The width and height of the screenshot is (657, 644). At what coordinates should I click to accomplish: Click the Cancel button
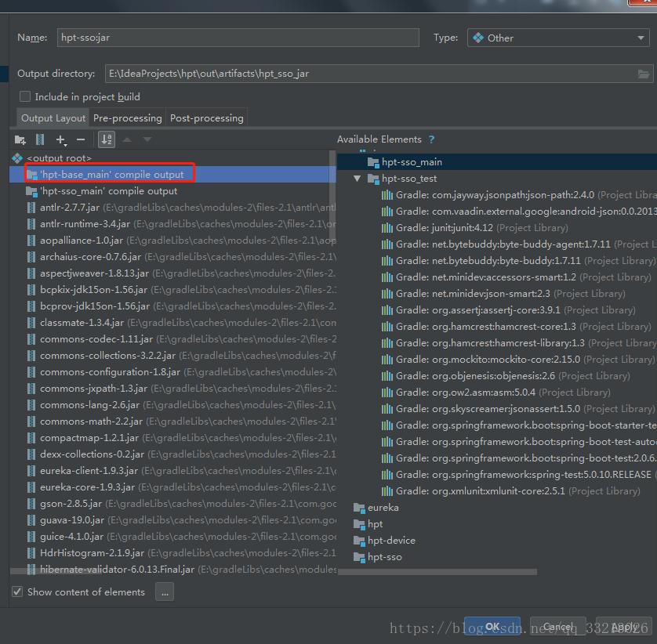pyautogui.click(x=558, y=627)
